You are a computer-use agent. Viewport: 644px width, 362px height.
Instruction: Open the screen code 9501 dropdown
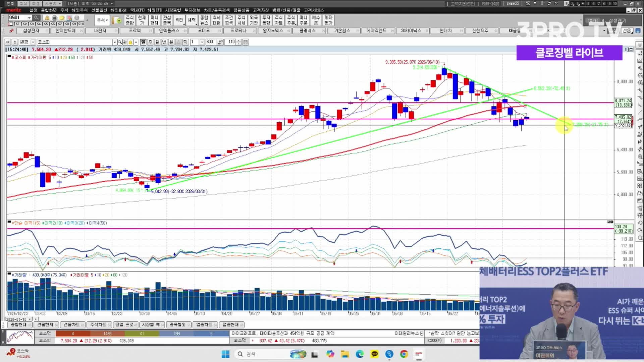pos(29,18)
